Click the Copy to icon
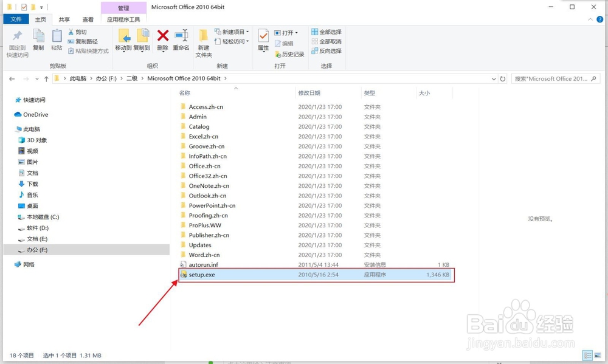Image resolution: width=608 pixels, height=364 pixels. coord(142,36)
